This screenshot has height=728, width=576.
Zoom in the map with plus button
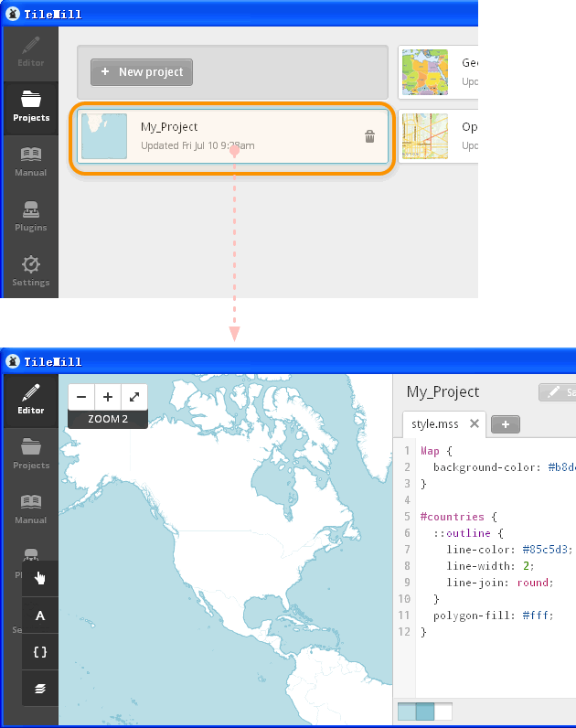[108, 397]
